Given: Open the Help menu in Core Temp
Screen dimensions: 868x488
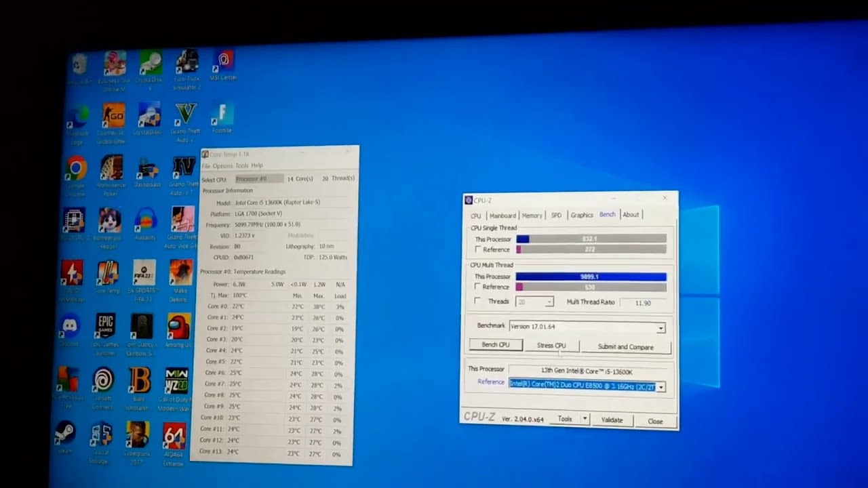Looking at the screenshot, I should (x=257, y=165).
